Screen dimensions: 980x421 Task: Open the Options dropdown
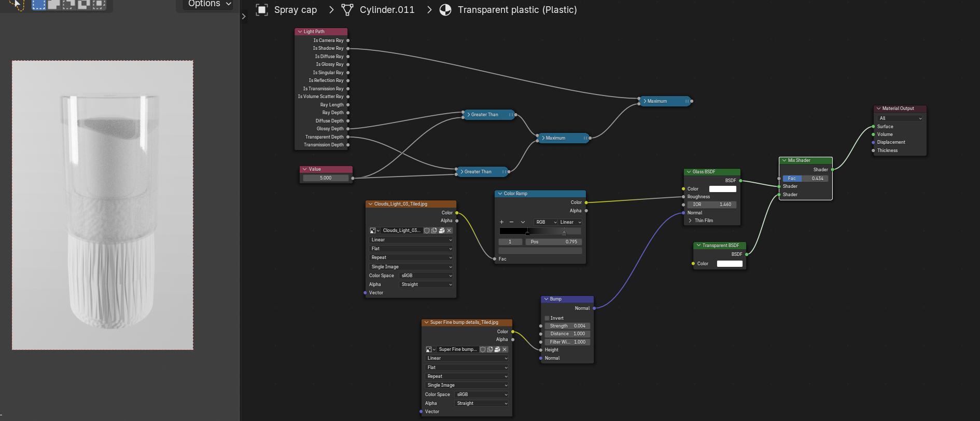[208, 4]
